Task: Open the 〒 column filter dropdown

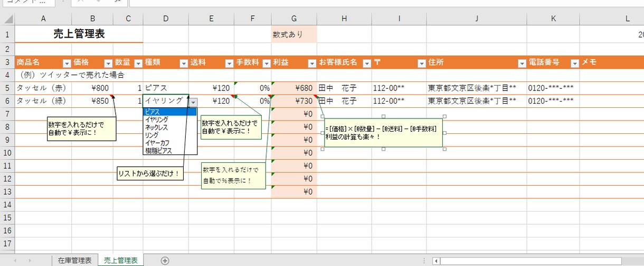Action: pos(421,63)
